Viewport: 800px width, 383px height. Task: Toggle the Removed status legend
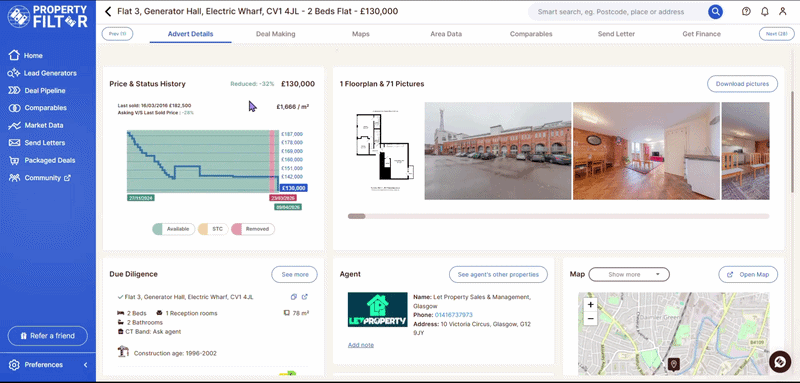(x=253, y=229)
